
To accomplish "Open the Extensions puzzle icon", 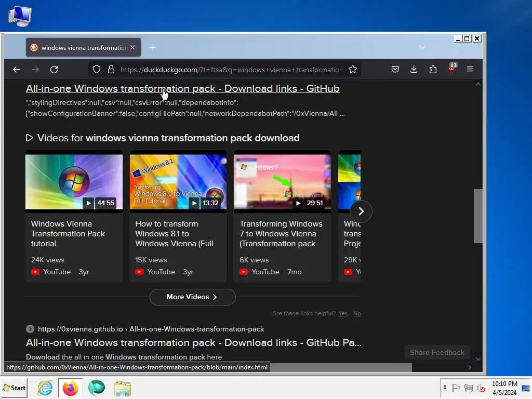I will click(433, 69).
